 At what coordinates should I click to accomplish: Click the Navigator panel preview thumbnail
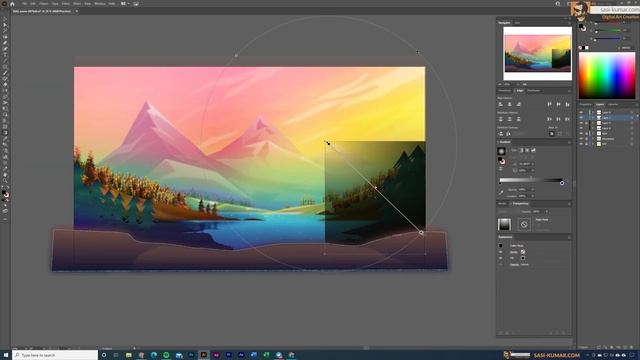538,53
